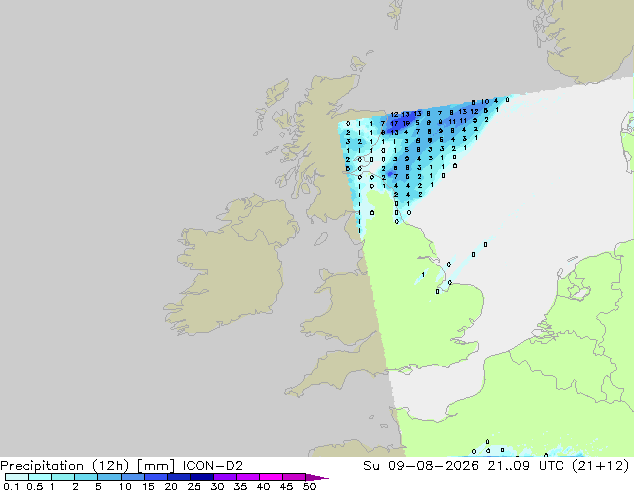Click the '0.5' legend scale label
The width and height of the screenshot is (634, 490).
[34, 486]
